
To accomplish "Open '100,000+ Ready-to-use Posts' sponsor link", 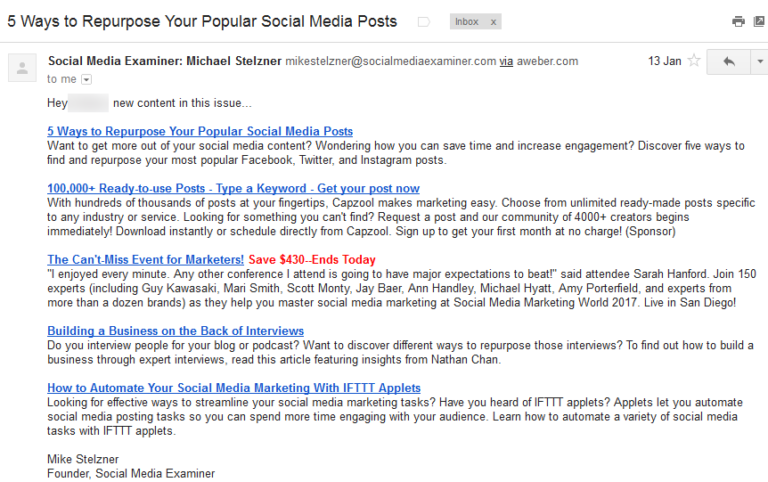I will pyautogui.click(x=233, y=188).
